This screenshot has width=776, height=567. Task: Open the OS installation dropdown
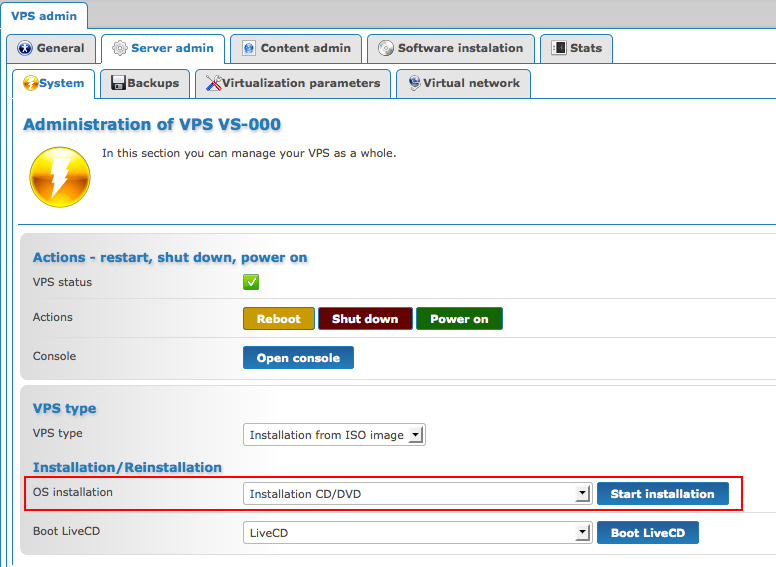[417, 493]
